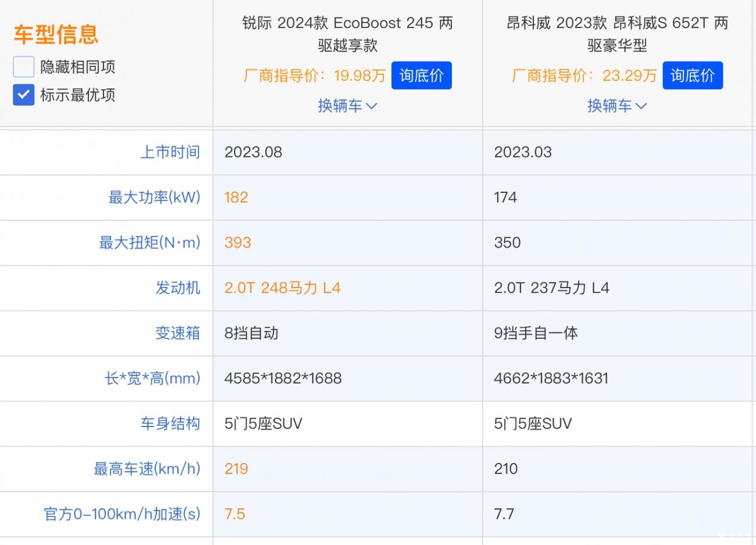Select the 厂商指导价 19.98万 text
The width and height of the screenshot is (756, 545).
[315, 76]
